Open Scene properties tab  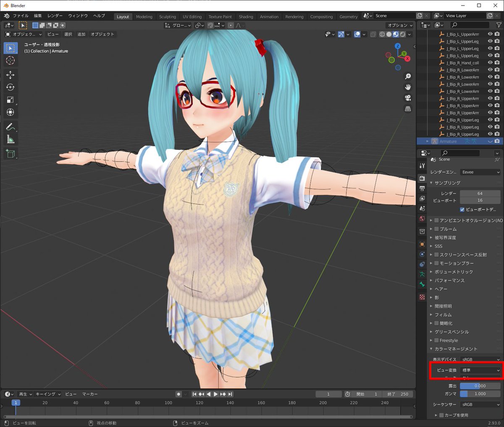point(422,209)
